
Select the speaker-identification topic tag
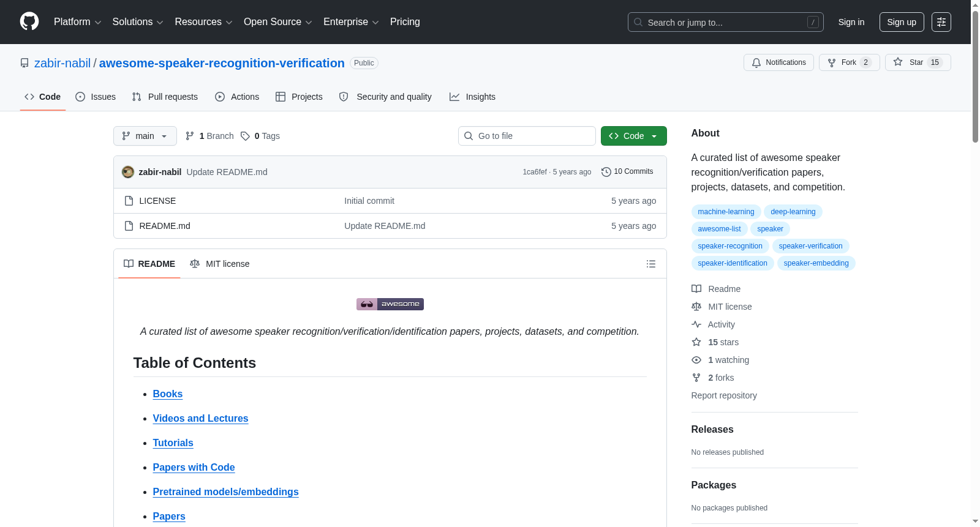pyautogui.click(x=733, y=263)
